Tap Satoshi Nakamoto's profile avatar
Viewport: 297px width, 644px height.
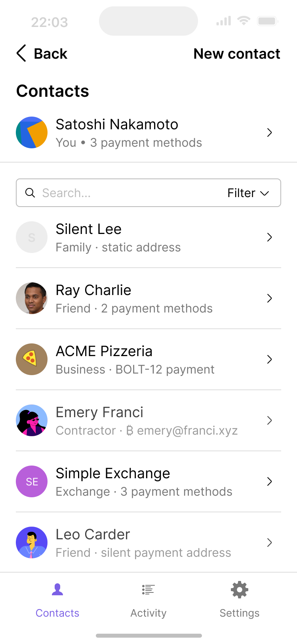tap(32, 132)
